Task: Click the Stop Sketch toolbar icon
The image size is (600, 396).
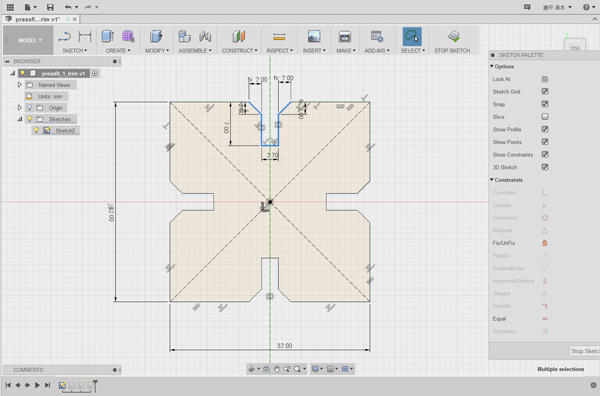Action: click(454, 37)
